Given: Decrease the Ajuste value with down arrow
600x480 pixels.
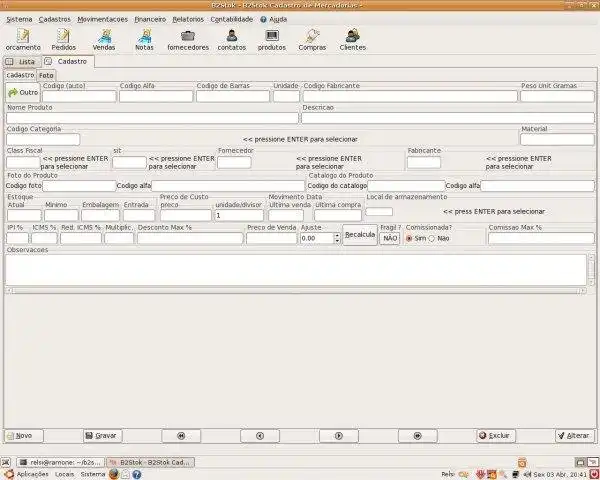Looking at the screenshot, I should click(337, 241).
